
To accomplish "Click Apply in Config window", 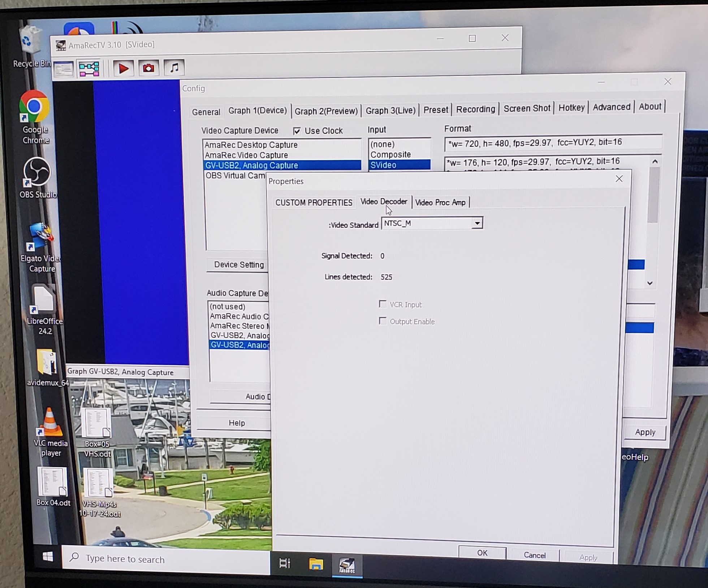I will tap(645, 432).
